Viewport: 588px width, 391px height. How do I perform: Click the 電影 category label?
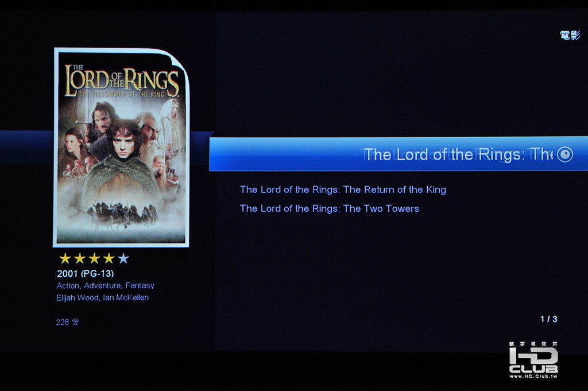click(570, 35)
